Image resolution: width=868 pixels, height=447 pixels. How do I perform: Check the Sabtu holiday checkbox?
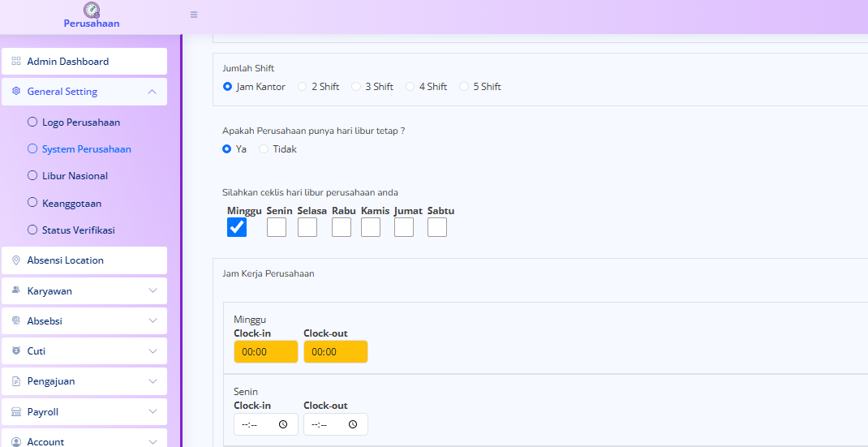[437, 227]
